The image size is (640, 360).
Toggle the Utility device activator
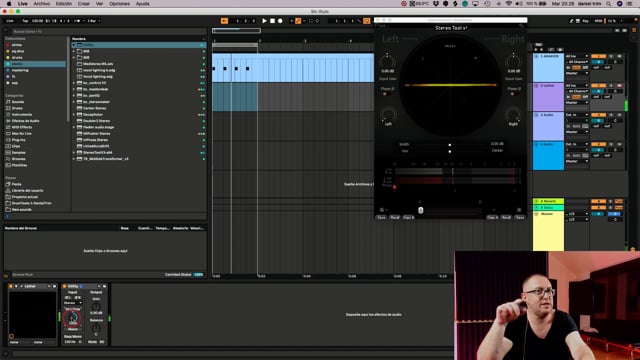click(64, 287)
